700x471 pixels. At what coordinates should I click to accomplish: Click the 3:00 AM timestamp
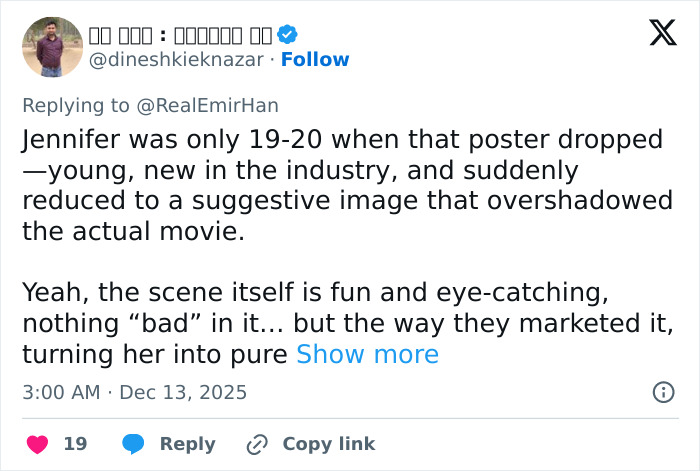(61, 392)
